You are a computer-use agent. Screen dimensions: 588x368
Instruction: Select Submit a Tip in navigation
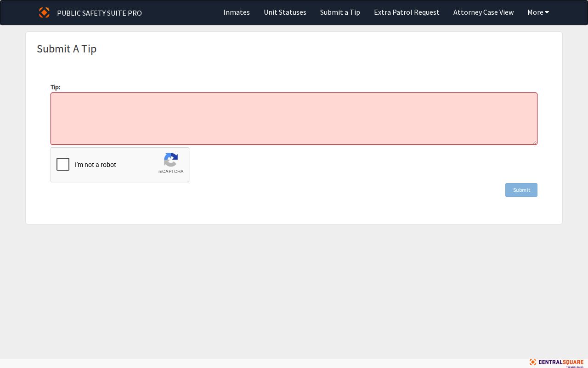click(340, 12)
